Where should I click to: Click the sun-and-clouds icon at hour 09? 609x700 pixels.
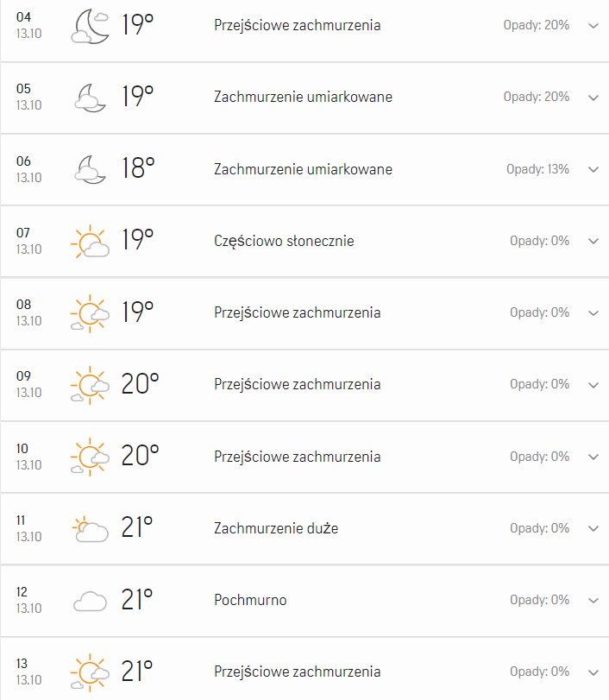point(90,385)
